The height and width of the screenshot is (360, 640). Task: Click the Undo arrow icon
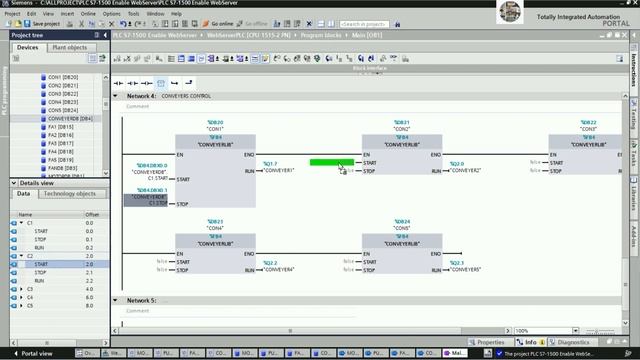click(123, 24)
